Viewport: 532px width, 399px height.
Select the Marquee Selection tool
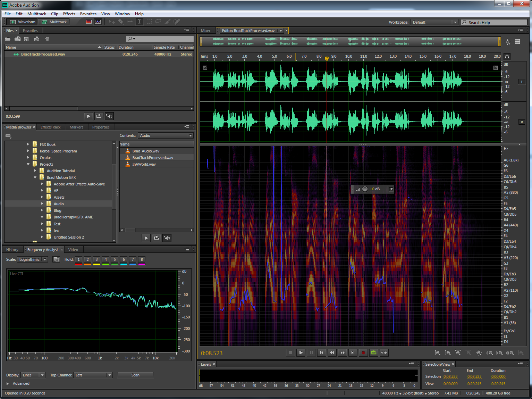point(149,22)
